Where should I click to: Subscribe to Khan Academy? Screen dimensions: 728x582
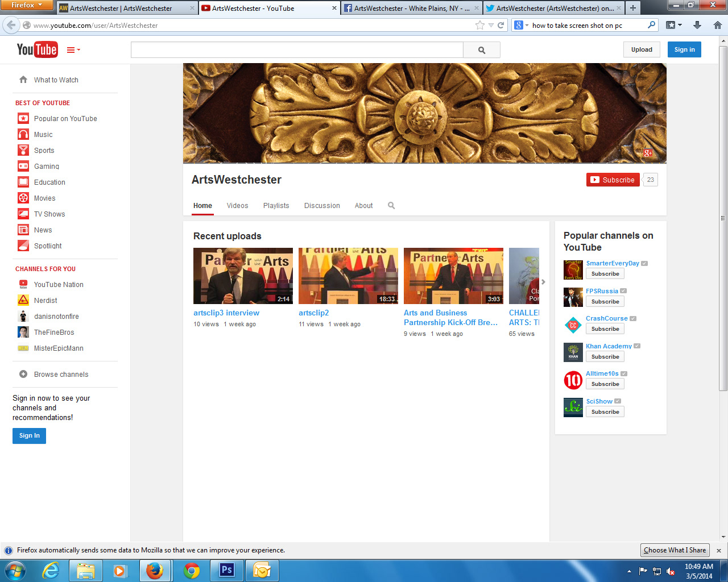(605, 357)
